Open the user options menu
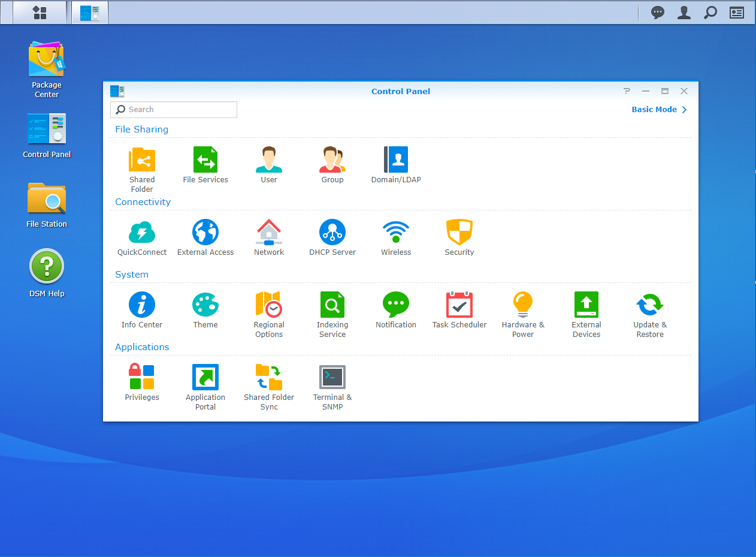This screenshot has height=557, width=756. [x=684, y=13]
